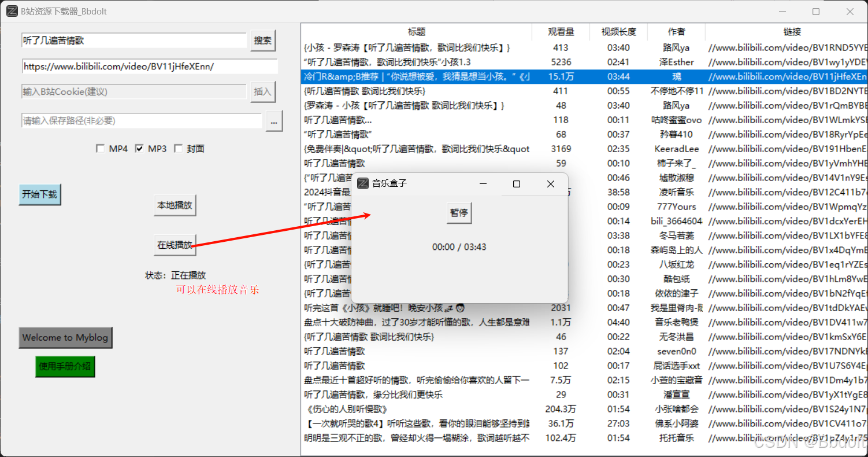Screen dimensions: 868x457
Task: Sort by the 作者 column header
Action: coord(677,32)
